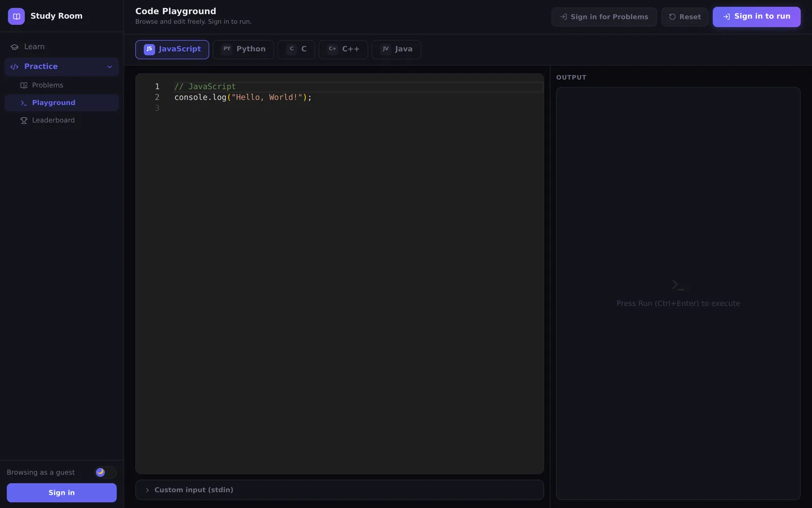The height and width of the screenshot is (508, 812).
Task: Click the Playground terminal prompt icon
Action: pos(24,103)
